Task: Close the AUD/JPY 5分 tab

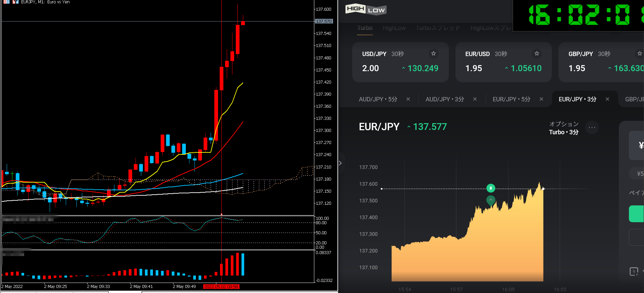Action: pos(408,99)
